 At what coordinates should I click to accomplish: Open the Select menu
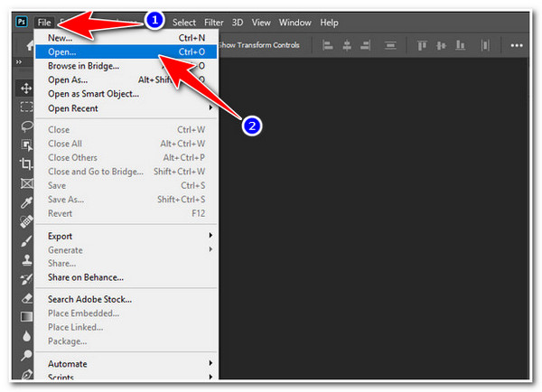tap(184, 23)
